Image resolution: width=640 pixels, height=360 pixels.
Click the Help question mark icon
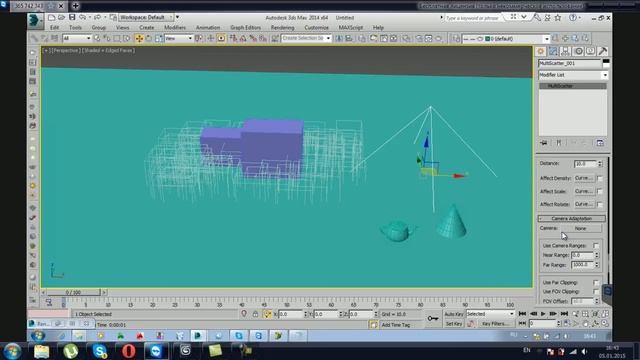coord(573,18)
